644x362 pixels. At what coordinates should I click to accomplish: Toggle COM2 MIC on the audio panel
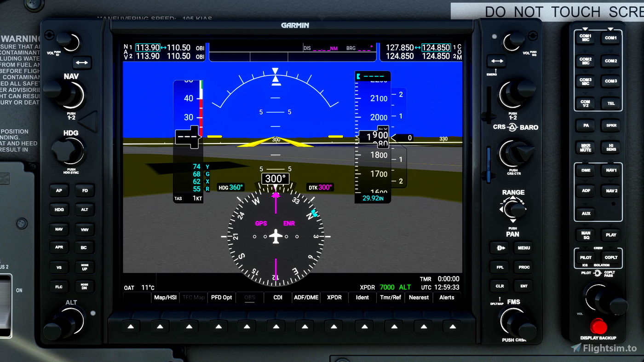tap(586, 61)
